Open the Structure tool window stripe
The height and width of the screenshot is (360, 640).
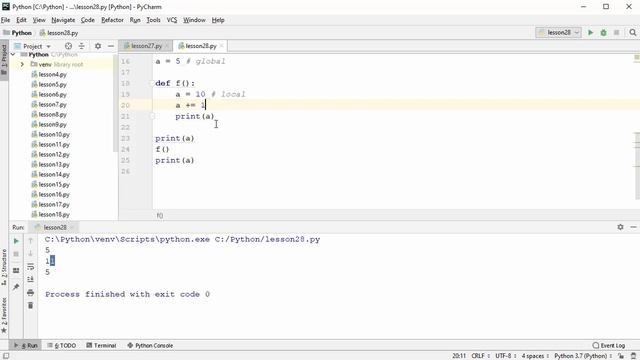(4, 266)
